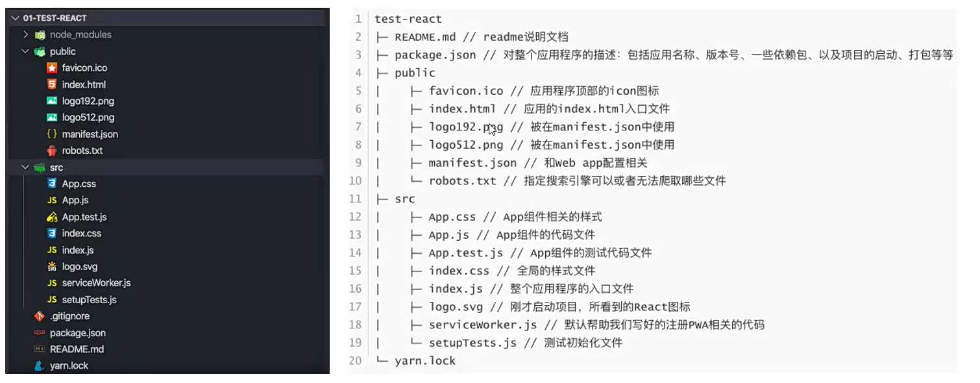Click the test flask icon for App.test.js
Viewport: 980px width, 383px height.
52,217
